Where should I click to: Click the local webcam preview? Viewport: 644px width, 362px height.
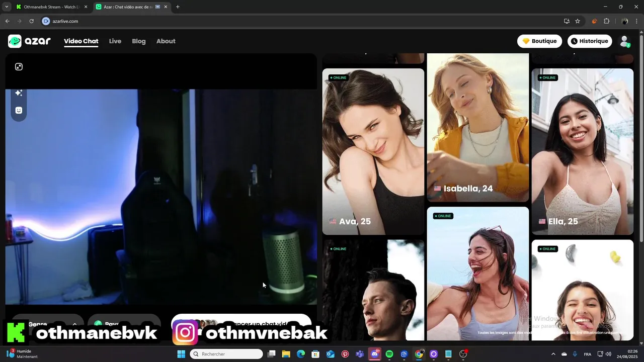point(161,197)
